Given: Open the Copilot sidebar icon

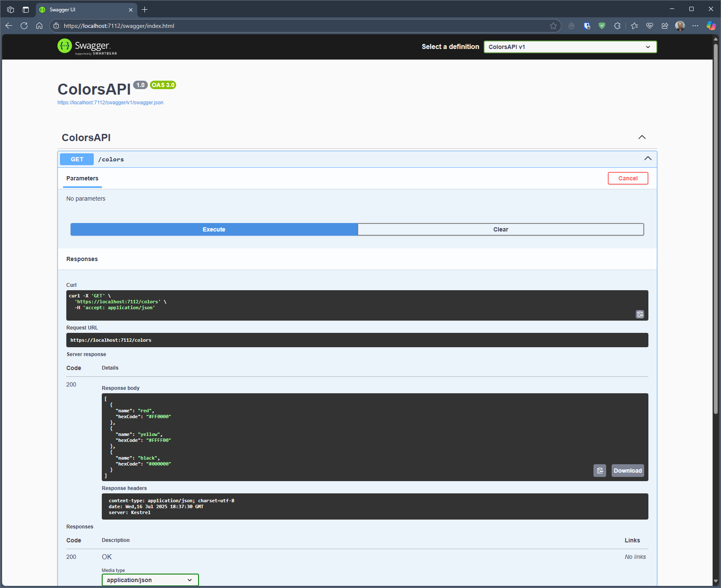Looking at the screenshot, I should pos(711,26).
